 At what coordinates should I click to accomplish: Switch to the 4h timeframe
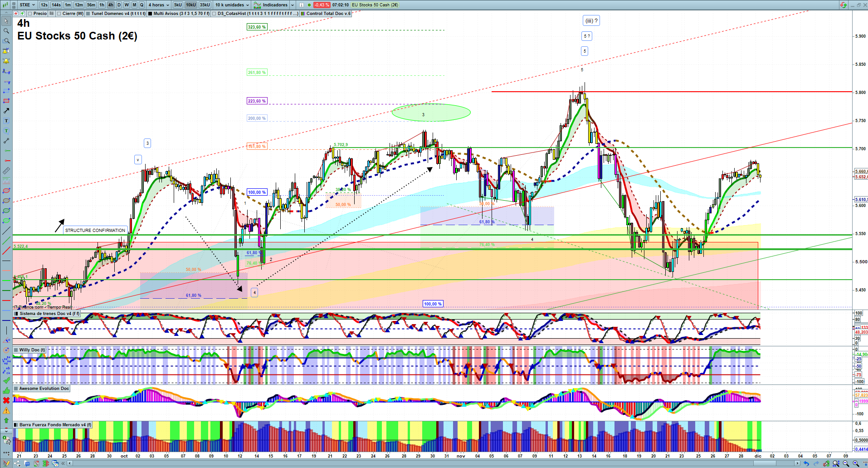[111, 5]
